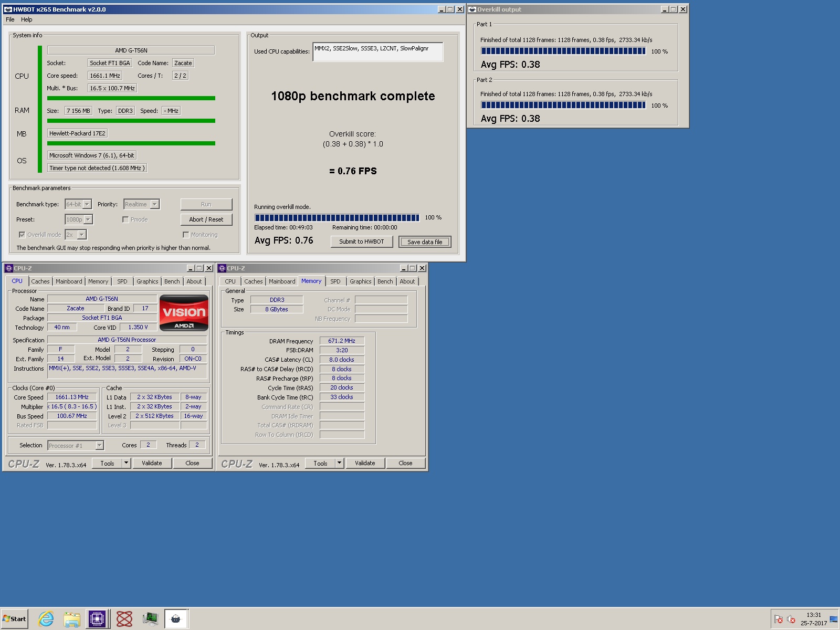Click Validate in left CPU-Z window
The width and height of the screenshot is (840, 630).
152,463
